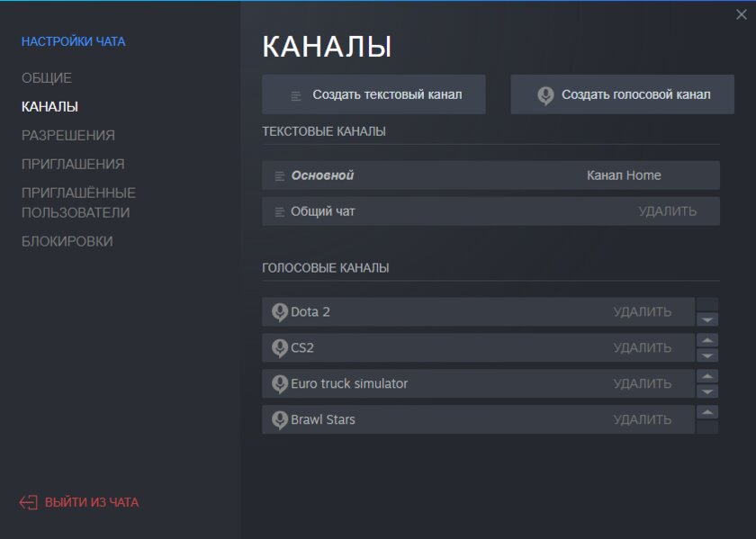Click the exit-door icon beside Выйти из чата

[29, 502]
